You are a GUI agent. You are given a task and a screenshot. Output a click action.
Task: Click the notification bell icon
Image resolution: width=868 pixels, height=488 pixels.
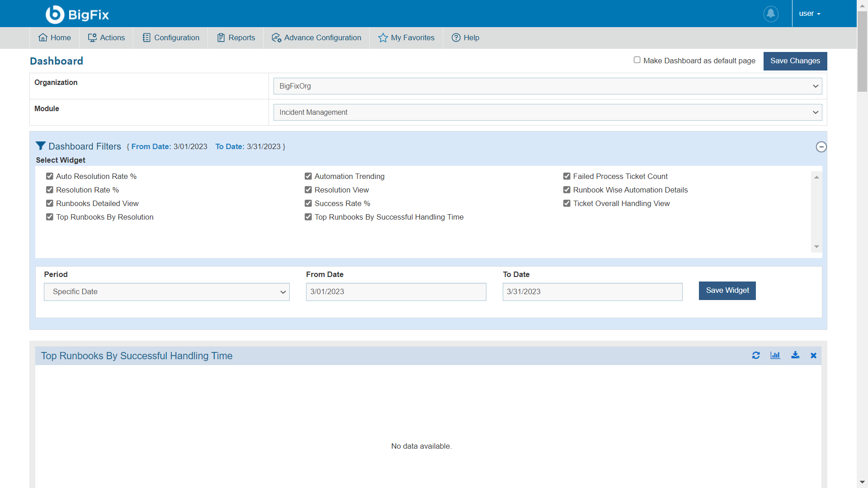coord(771,14)
